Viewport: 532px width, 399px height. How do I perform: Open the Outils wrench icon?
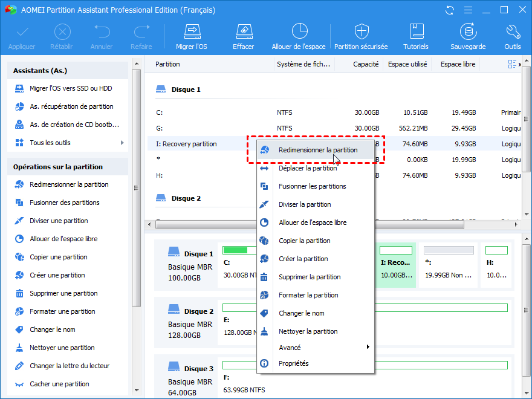click(512, 32)
